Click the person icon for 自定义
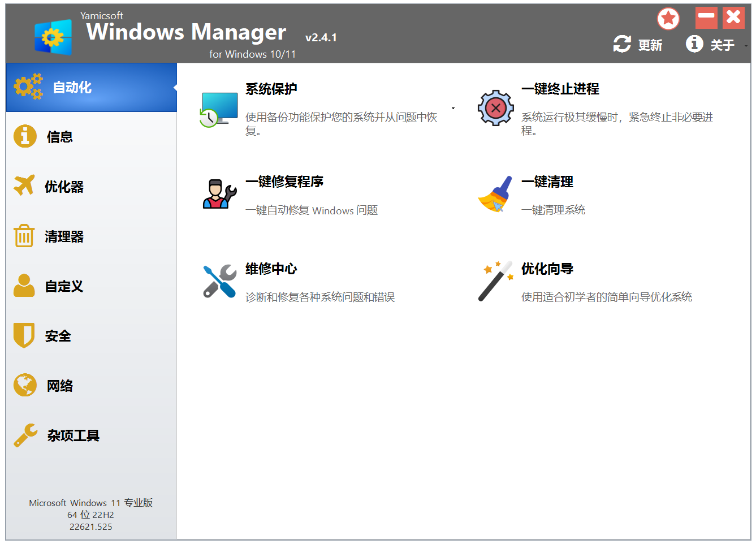This screenshot has height=544, width=756. point(24,286)
